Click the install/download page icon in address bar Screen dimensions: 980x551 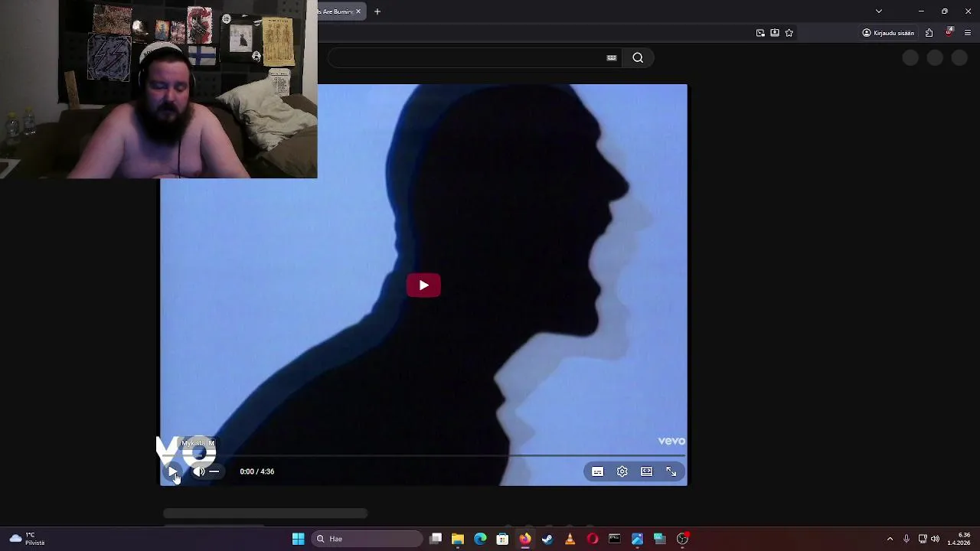click(x=775, y=33)
